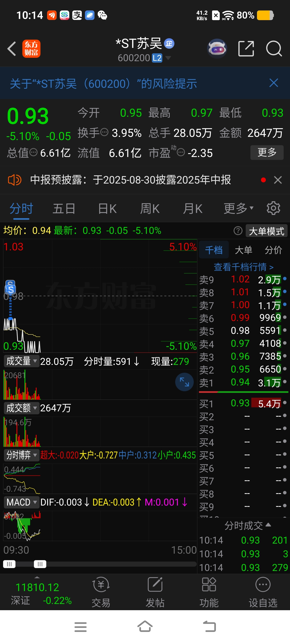Tap the blue 企 badge beside *ST苏吴

[169, 43]
